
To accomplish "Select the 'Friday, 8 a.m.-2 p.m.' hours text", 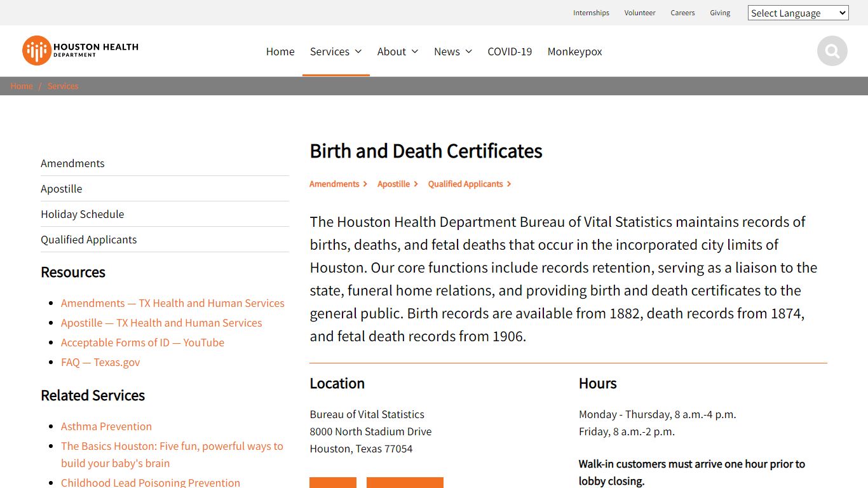I will [x=627, y=431].
